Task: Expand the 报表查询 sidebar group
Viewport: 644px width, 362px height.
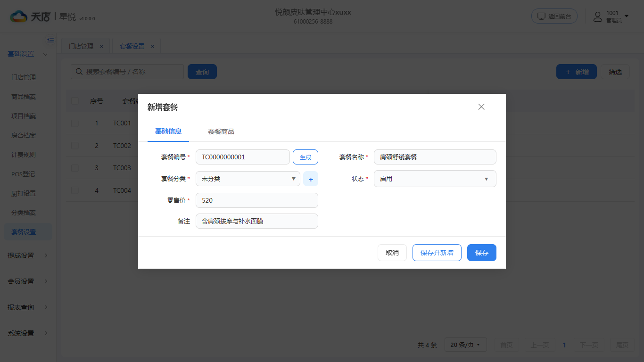Action: tap(27, 307)
